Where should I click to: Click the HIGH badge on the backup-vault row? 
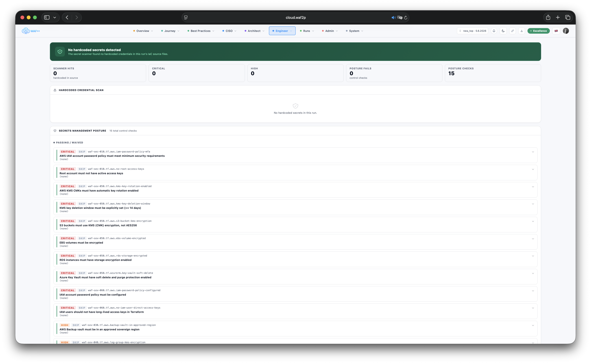(65, 325)
